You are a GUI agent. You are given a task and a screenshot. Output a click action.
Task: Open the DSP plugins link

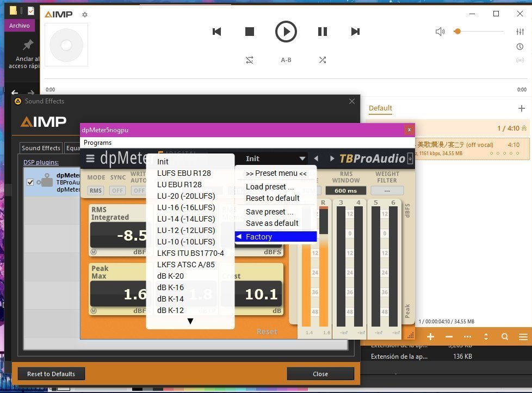pos(41,162)
